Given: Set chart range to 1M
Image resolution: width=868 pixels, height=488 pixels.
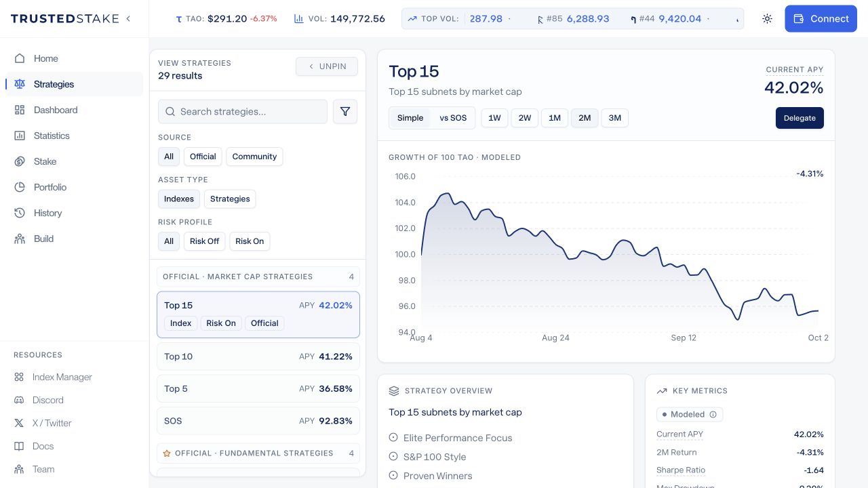Looking at the screenshot, I should 555,118.
